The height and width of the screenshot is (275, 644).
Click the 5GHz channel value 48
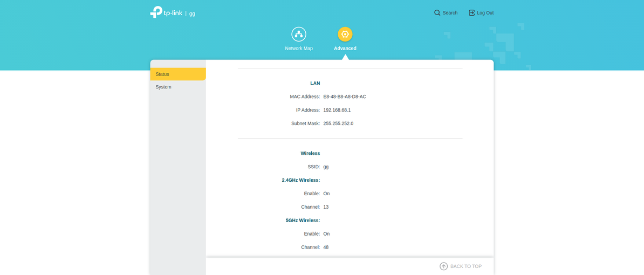326,247
